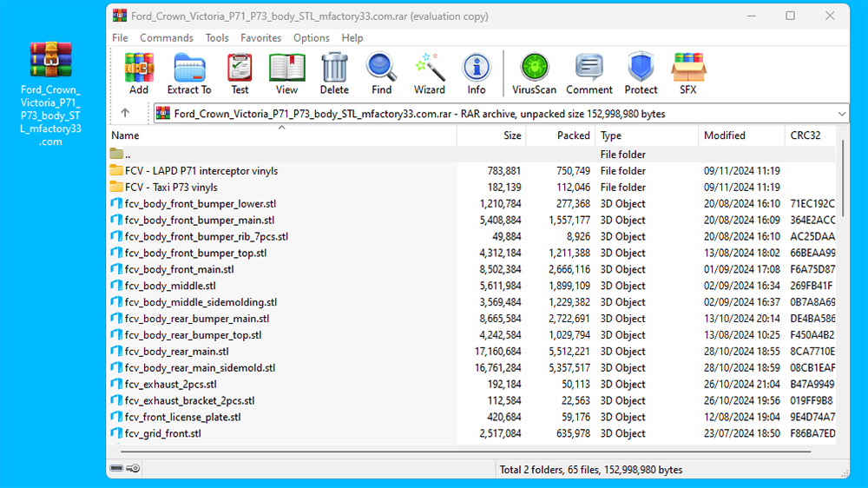Open the View book icon
Viewport: 868px width, 488px height.
click(286, 74)
